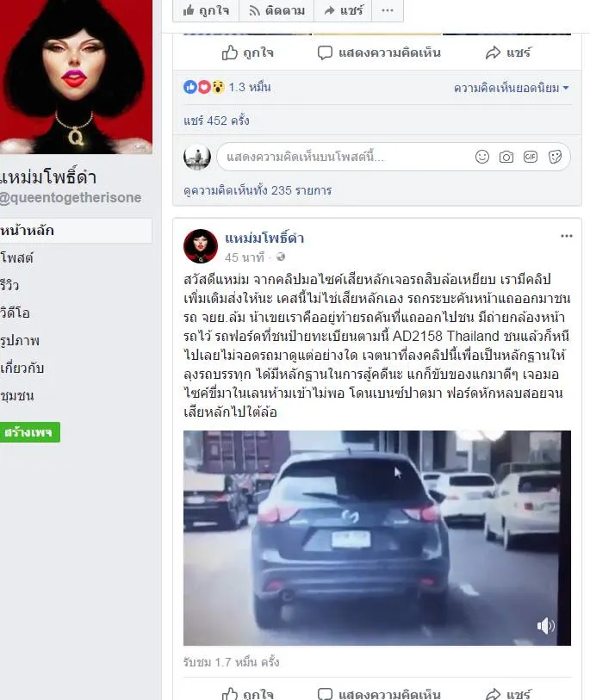The width and height of the screenshot is (590, 700).
Task: Click the green สร้างเพจ button
Action: coord(29,432)
